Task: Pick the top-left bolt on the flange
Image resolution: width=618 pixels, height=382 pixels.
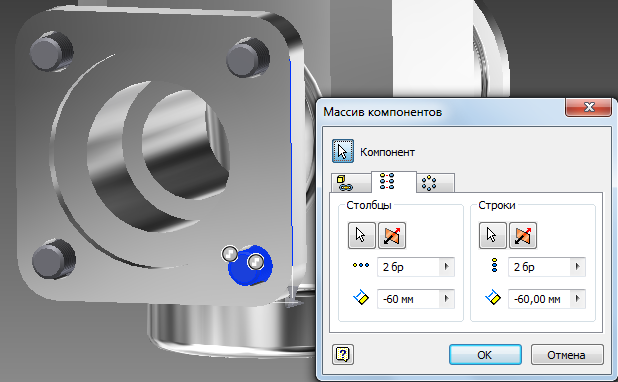Action: [x=51, y=51]
